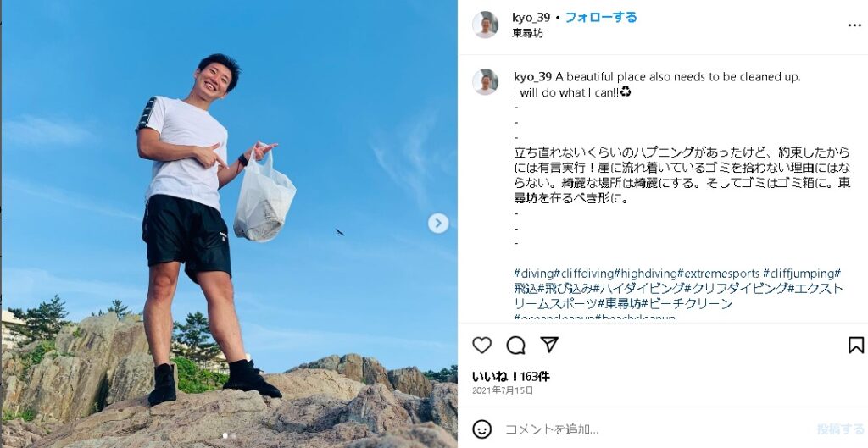This screenshot has height=448, width=868.
Task: Open comments via the speech bubble icon
Action: [515, 346]
